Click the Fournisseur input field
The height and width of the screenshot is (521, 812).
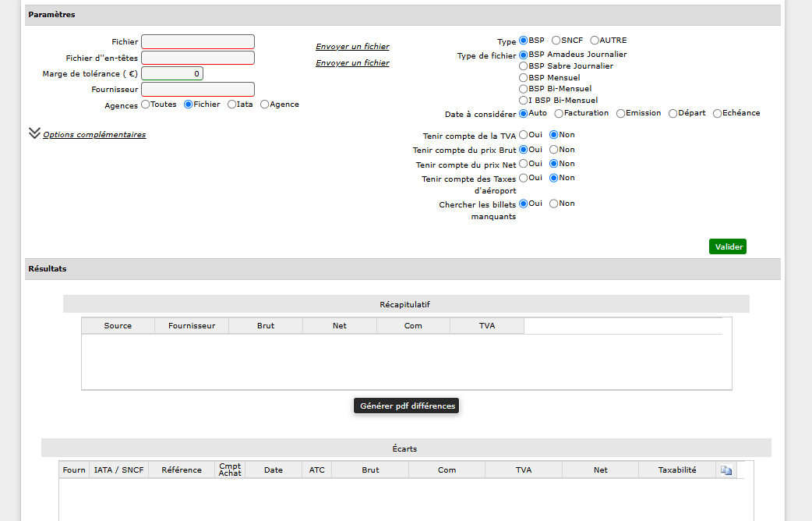[198, 89]
